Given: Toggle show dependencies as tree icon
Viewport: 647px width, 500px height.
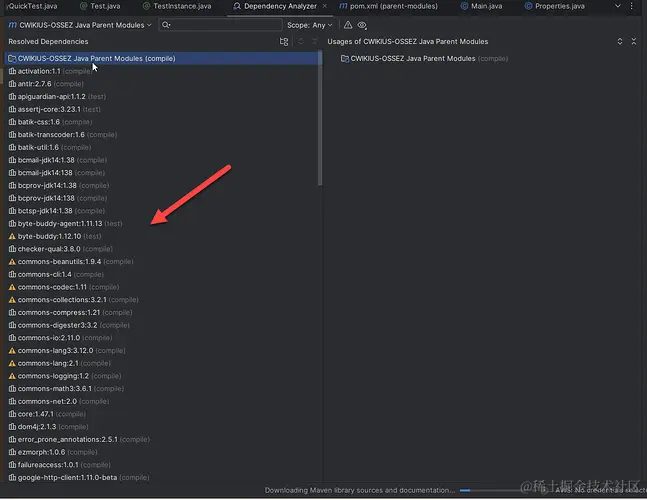Looking at the screenshot, I should [x=284, y=42].
